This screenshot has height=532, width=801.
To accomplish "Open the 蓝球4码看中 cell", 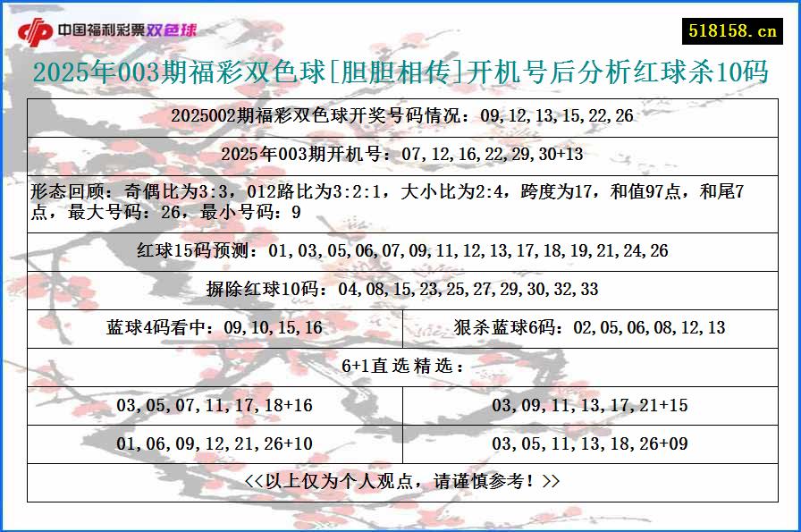I will 215,325.
